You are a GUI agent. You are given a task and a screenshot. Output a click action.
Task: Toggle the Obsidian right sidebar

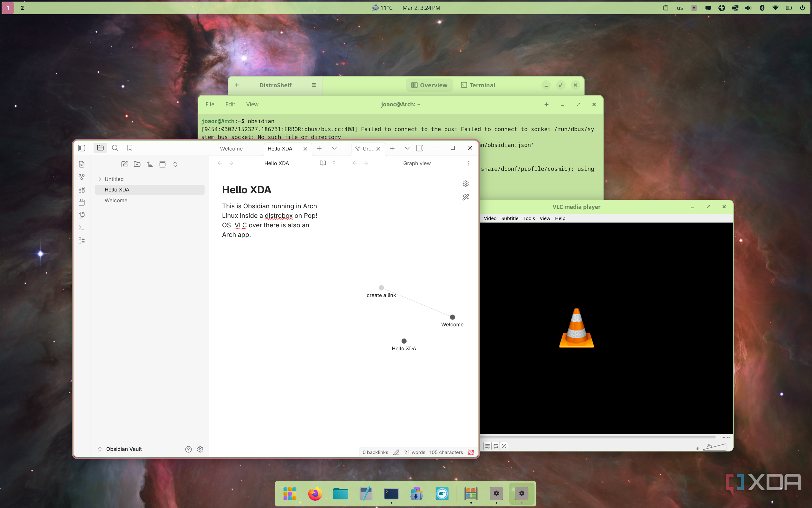(420, 148)
